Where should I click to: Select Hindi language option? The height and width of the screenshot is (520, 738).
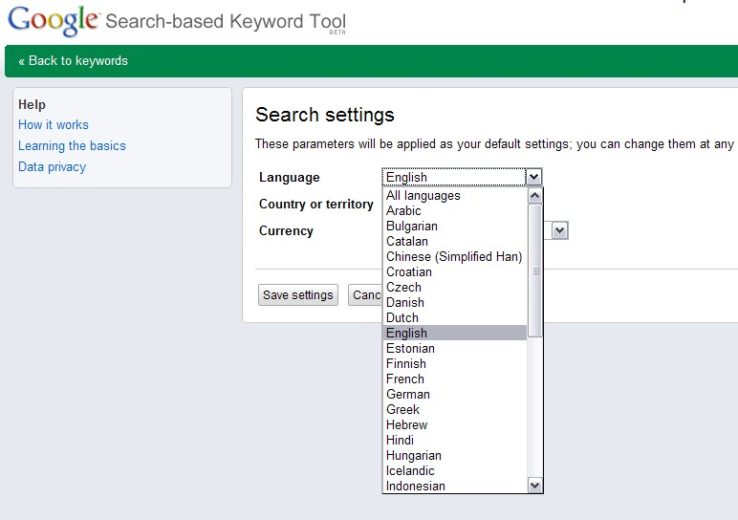coord(455,440)
